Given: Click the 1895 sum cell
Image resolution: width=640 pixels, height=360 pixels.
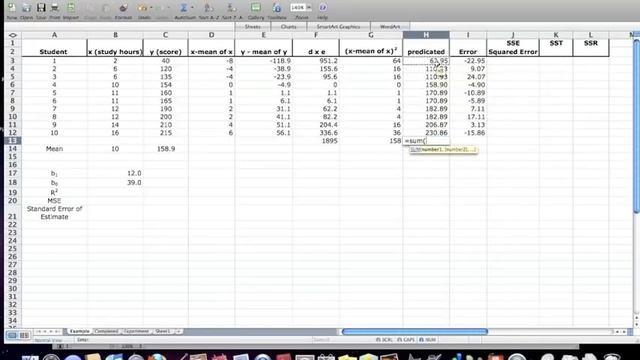Looking at the screenshot, I should (316, 141).
